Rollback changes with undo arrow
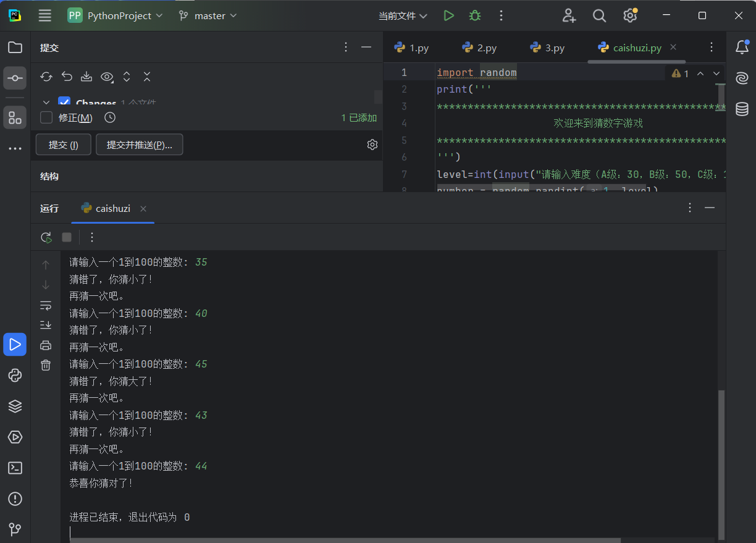The width and height of the screenshot is (756, 543). pyautogui.click(x=67, y=77)
